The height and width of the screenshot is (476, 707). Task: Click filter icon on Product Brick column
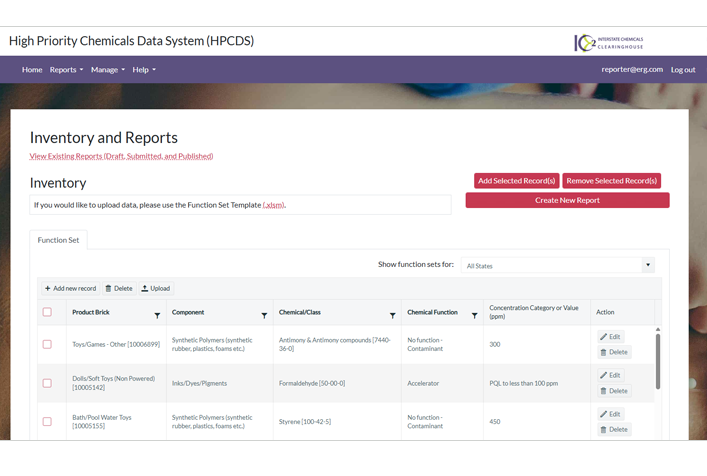click(157, 315)
